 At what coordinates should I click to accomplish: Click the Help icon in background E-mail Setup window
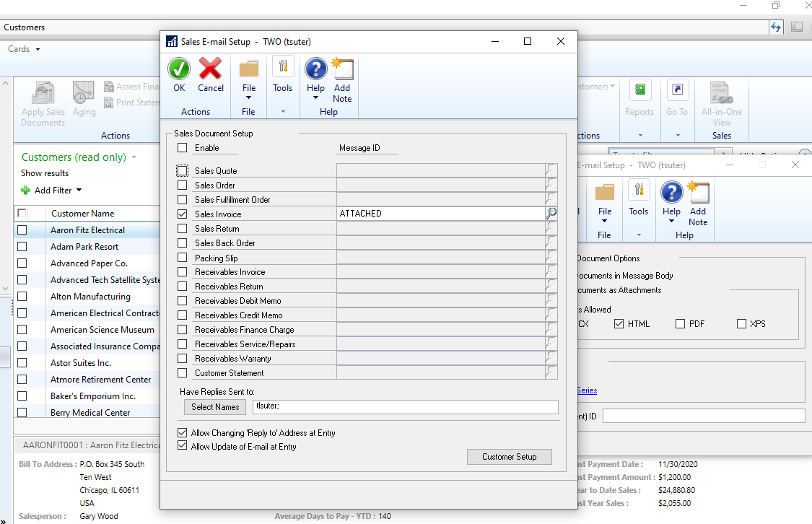(672, 192)
